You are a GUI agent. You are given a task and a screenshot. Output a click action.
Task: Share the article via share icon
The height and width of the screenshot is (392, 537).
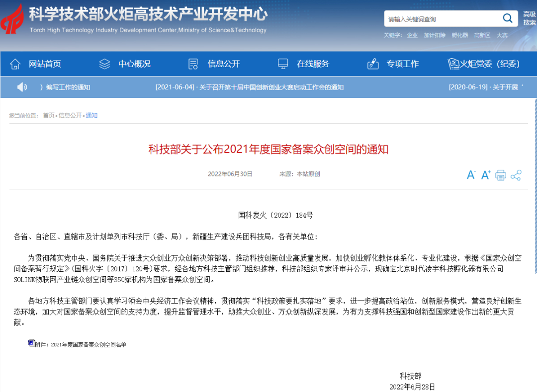pos(516,175)
